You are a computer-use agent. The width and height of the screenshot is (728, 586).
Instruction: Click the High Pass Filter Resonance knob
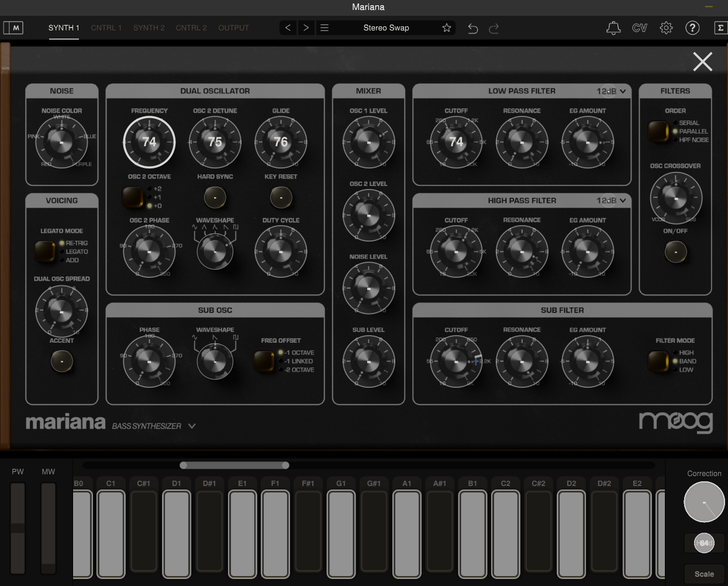(x=522, y=251)
